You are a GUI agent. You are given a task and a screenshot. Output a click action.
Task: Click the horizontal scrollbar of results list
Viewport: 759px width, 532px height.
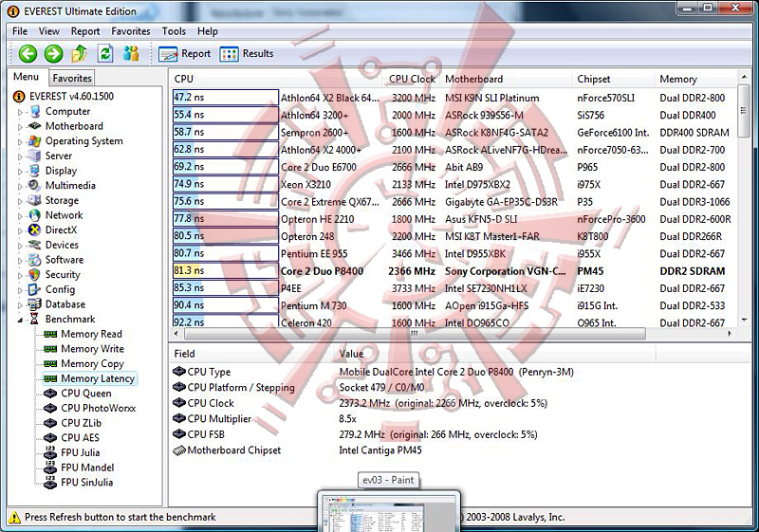click(x=415, y=334)
